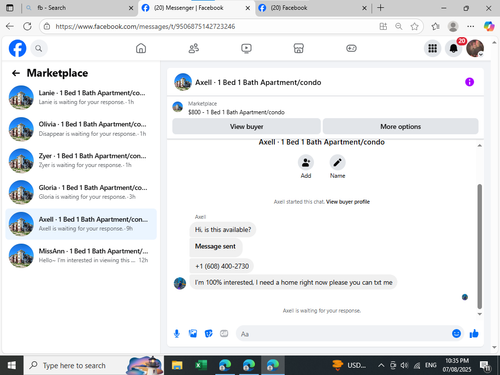Viewport: 500px width, 375px height.
Task: Click the Name pencil edit icon
Action: [x=337, y=163]
